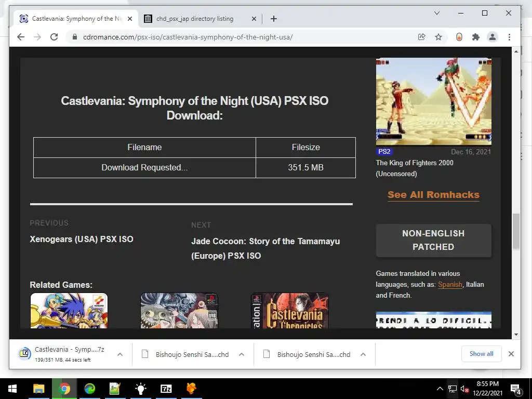
Task: Open the tab search dropdown arrow
Action: point(437,13)
